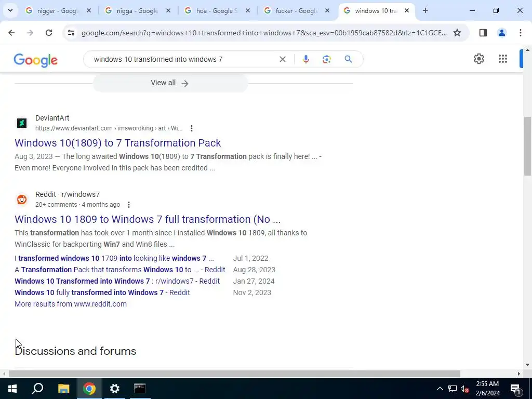Open "Windows 10 fully transformed into Windows 7"

[102, 292]
